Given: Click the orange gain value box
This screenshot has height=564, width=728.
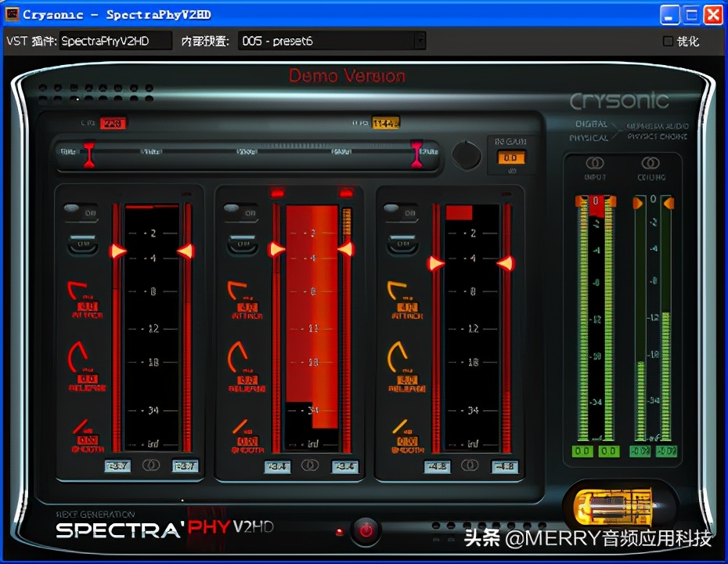Looking at the screenshot, I should coord(512,158).
